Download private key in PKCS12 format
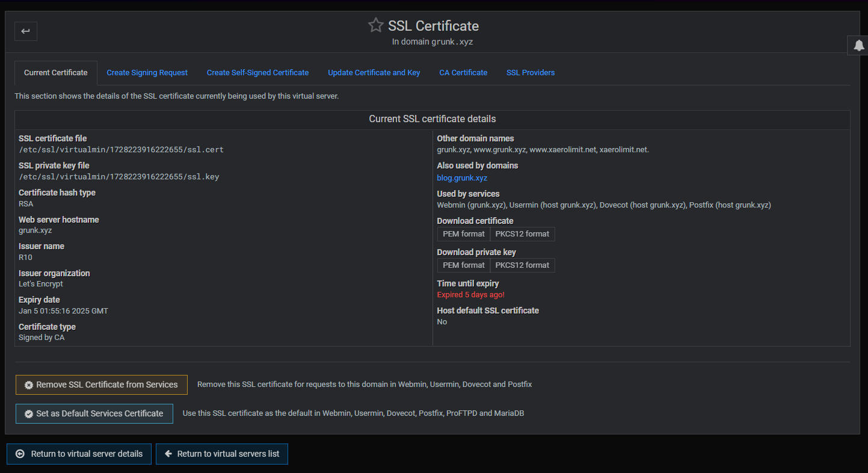This screenshot has height=473, width=868. click(522, 265)
